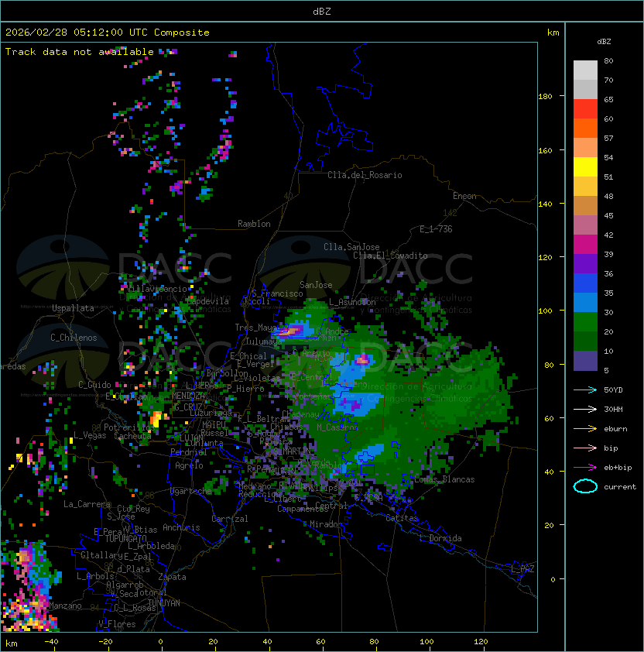Pick the purple 36-39 dBZ swatch
Image resolution: width=644 pixels, height=652 pixels.
pyautogui.click(x=585, y=263)
